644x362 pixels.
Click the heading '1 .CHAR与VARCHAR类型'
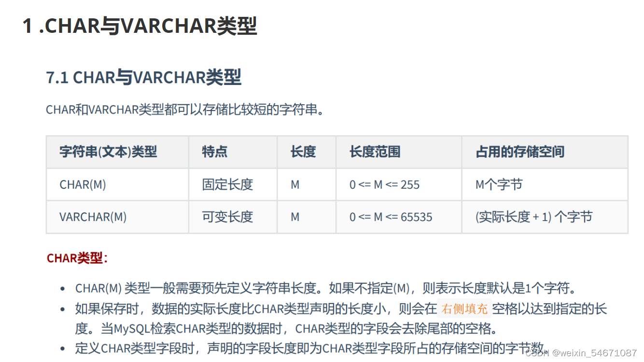pyautogui.click(x=140, y=26)
